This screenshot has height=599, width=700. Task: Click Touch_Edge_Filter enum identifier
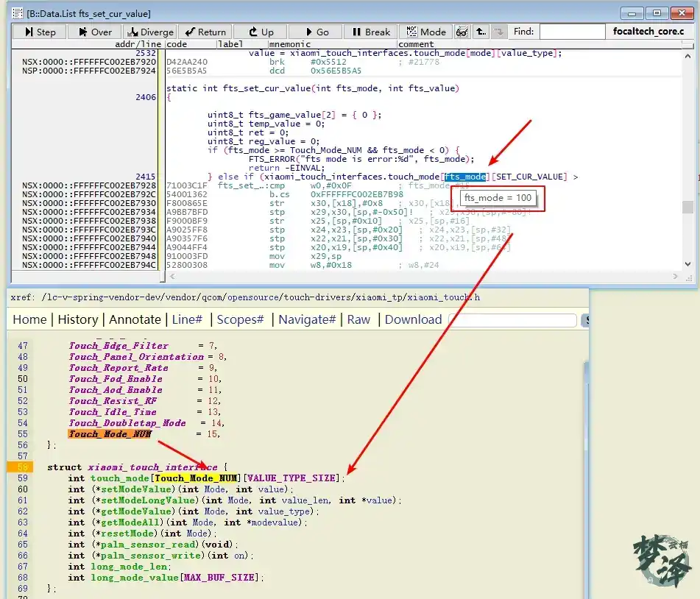119,345
